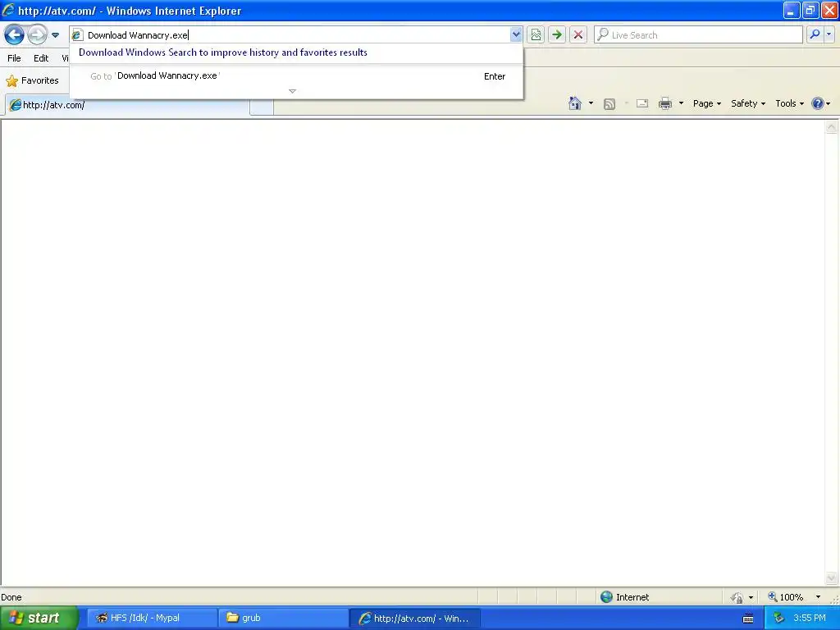
Task: Click the Back navigation arrow button
Action: tap(14, 35)
